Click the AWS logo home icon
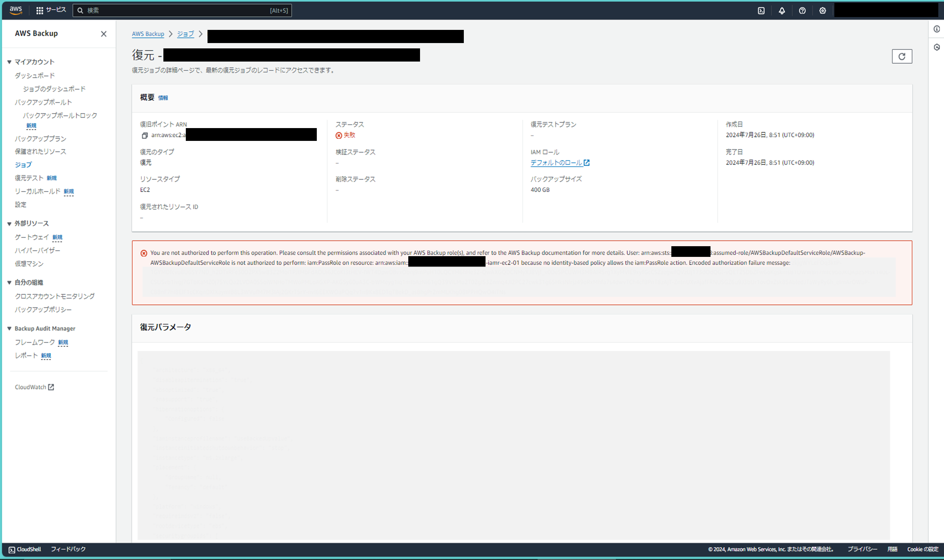The image size is (944, 560). pyautogui.click(x=15, y=10)
